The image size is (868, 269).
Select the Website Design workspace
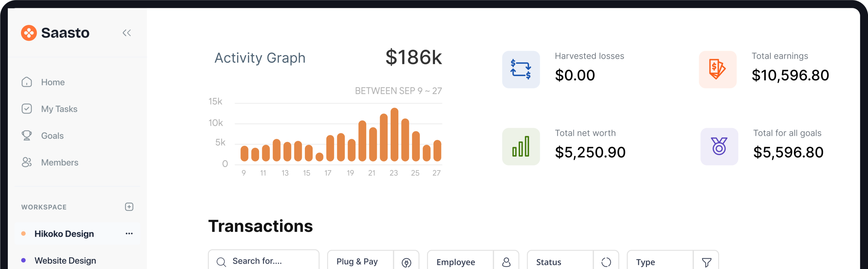click(x=65, y=261)
